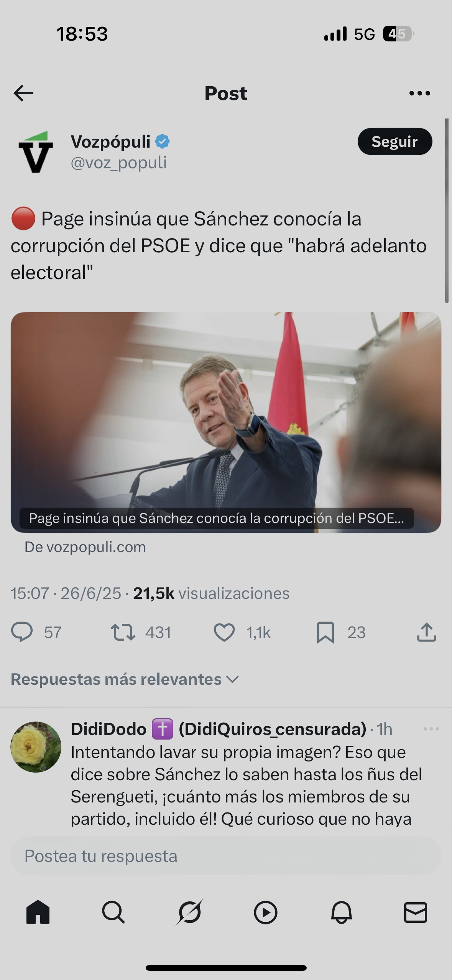Open the vozpopuli.com article link card
Viewport: 452px width, 980px height.
point(226,423)
